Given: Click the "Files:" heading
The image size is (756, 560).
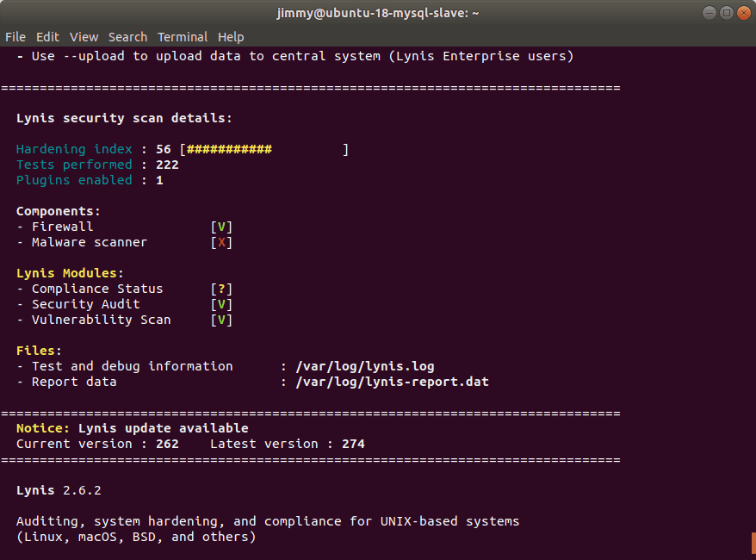Looking at the screenshot, I should click(39, 351).
